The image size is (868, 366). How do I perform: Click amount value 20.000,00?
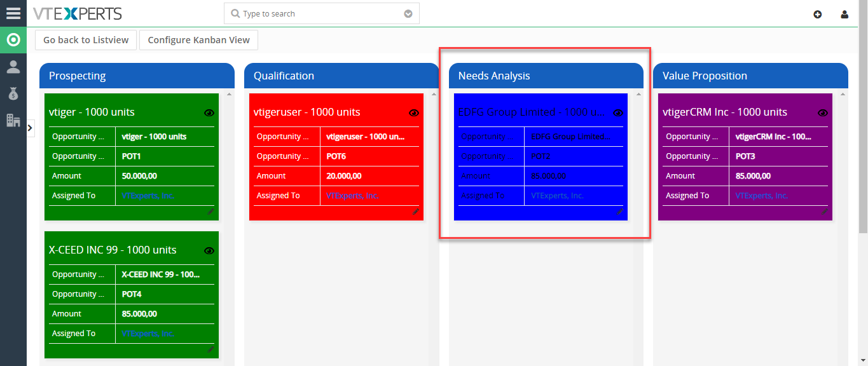pos(344,176)
